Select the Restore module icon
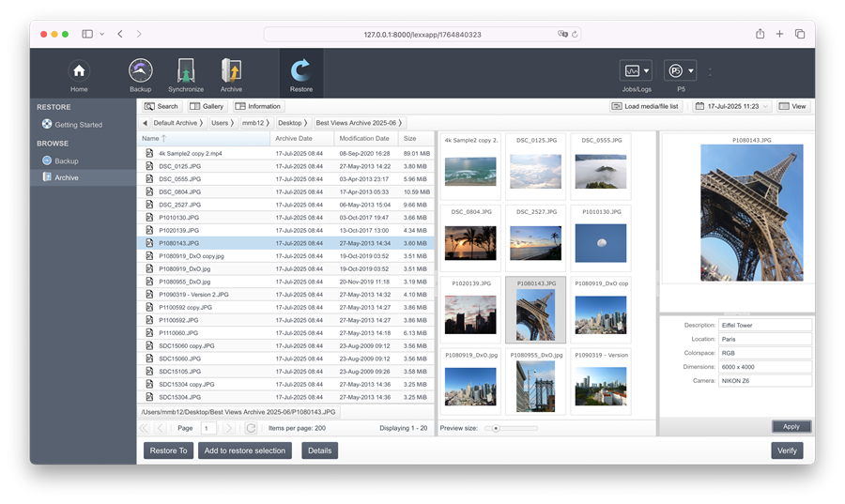The width and height of the screenshot is (845, 504). click(301, 72)
